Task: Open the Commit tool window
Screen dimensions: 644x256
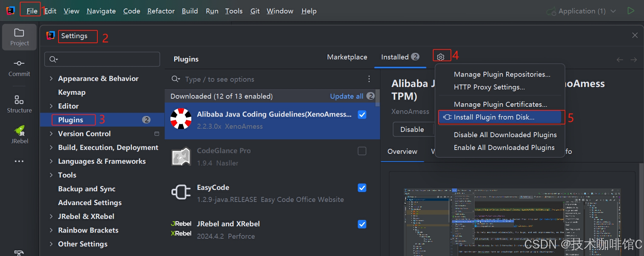Action: coord(19,68)
